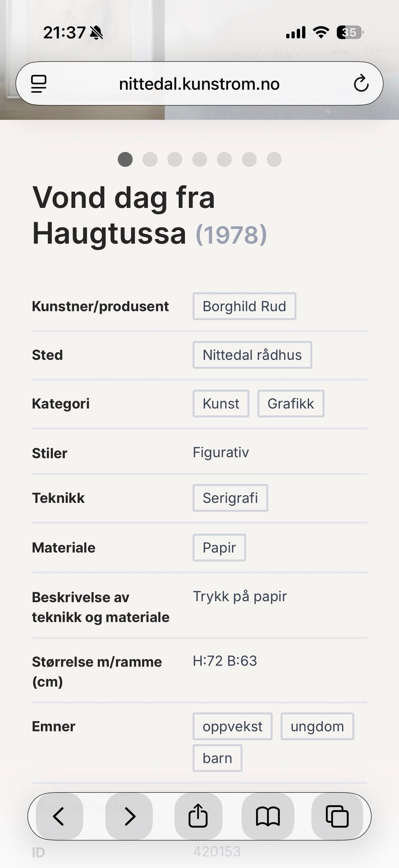
Task: Select the last carousel dot
Action: point(274,159)
